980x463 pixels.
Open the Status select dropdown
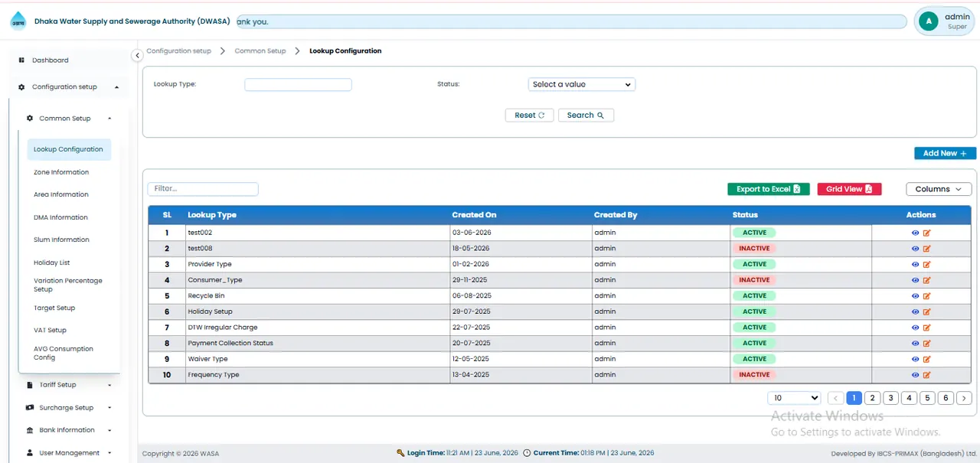point(582,84)
